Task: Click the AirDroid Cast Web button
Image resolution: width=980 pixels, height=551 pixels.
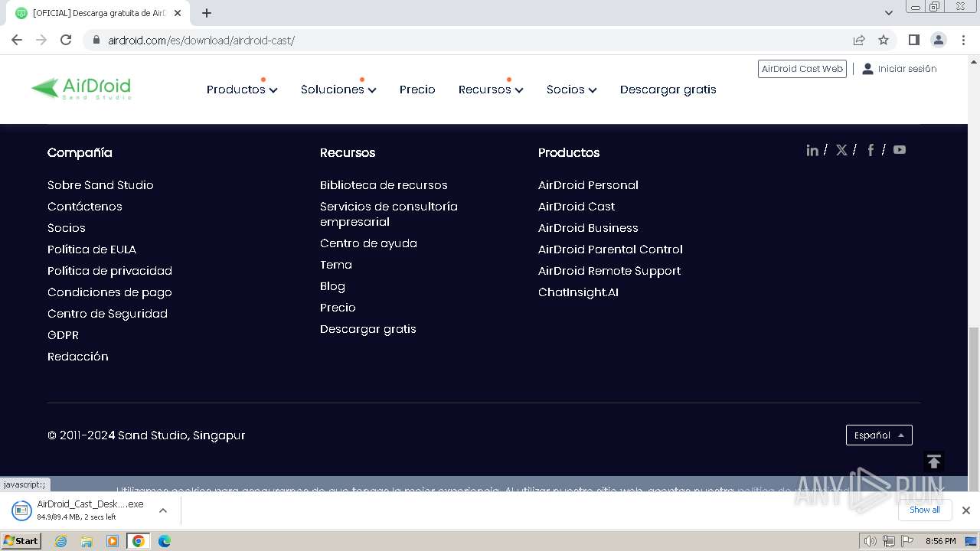Action: 802,69
